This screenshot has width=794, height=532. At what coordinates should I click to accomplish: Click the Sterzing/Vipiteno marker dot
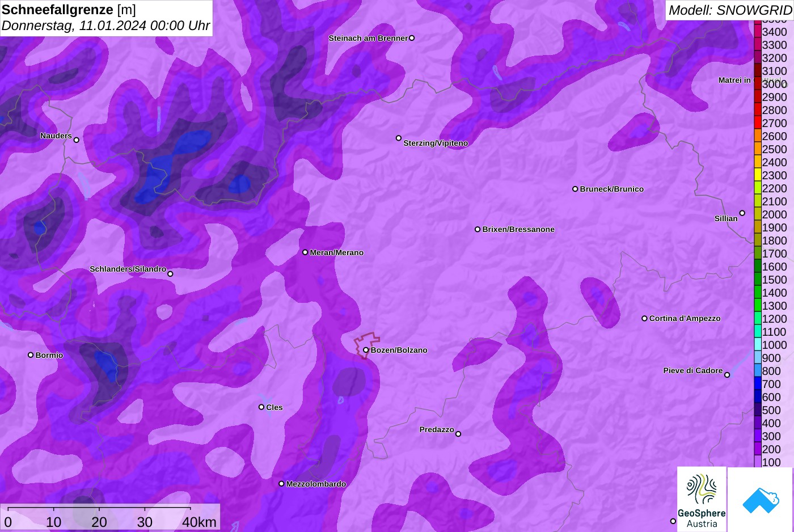399,138
